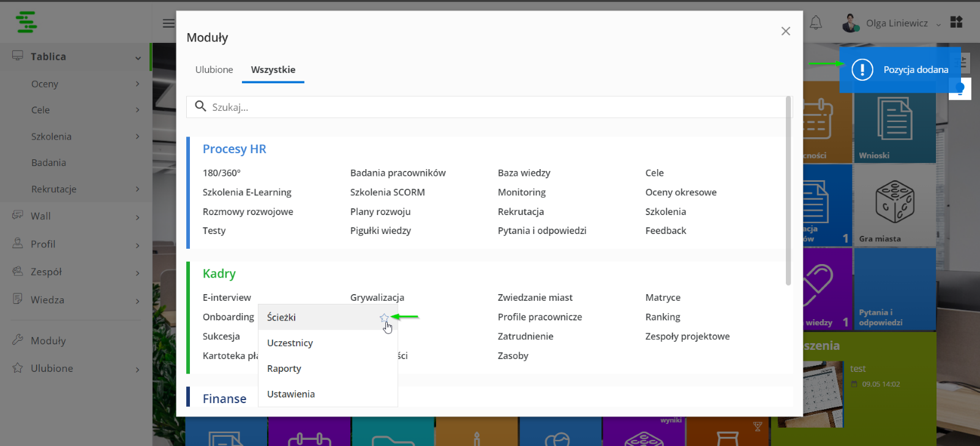Toggle favorite star next to Ścieżki
This screenshot has width=980, height=446.
coord(384,318)
